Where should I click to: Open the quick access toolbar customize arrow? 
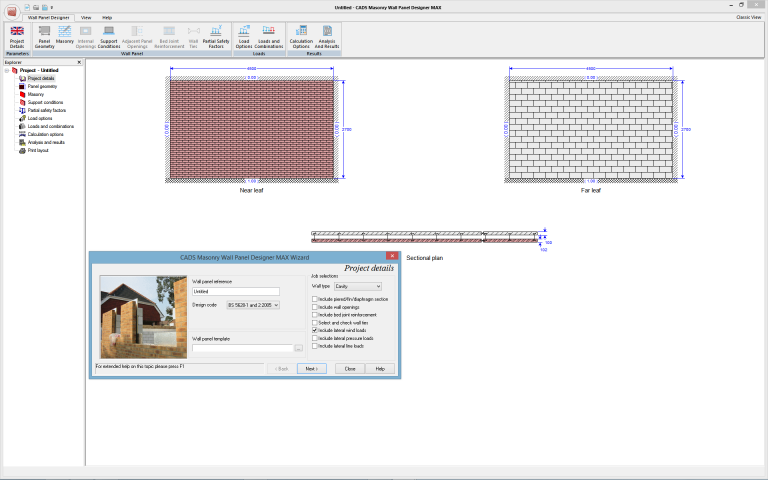(52, 8)
